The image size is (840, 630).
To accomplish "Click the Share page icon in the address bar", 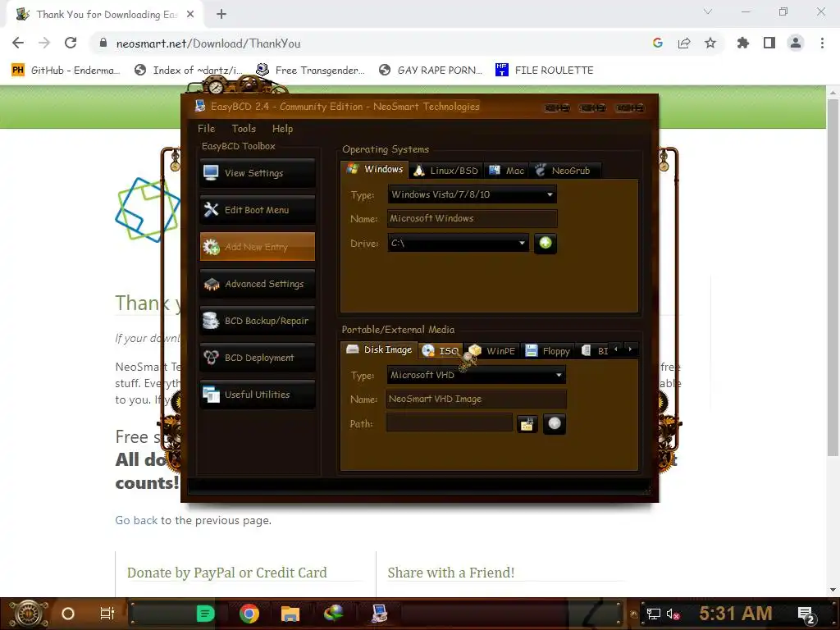I will [x=684, y=43].
